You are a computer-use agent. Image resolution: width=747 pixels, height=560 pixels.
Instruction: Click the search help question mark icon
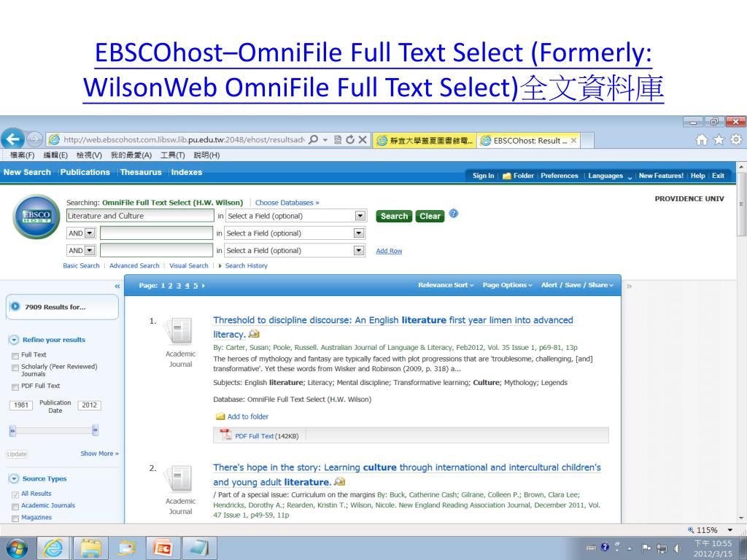pos(454,214)
